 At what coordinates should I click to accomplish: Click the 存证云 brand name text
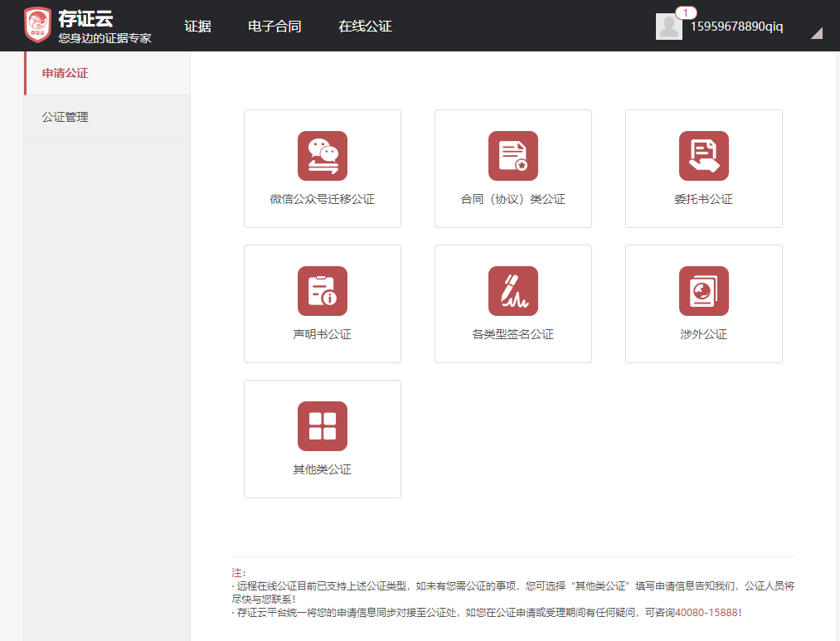tap(85, 19)
